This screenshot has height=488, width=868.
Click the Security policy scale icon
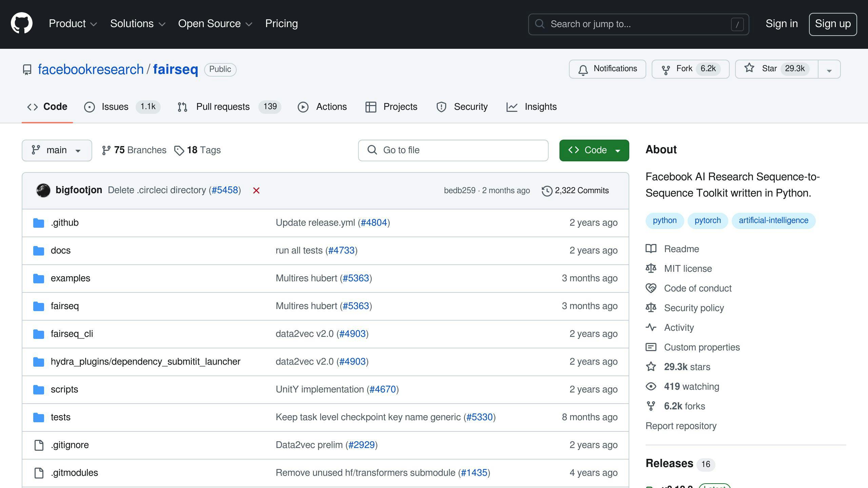point(651,308)
